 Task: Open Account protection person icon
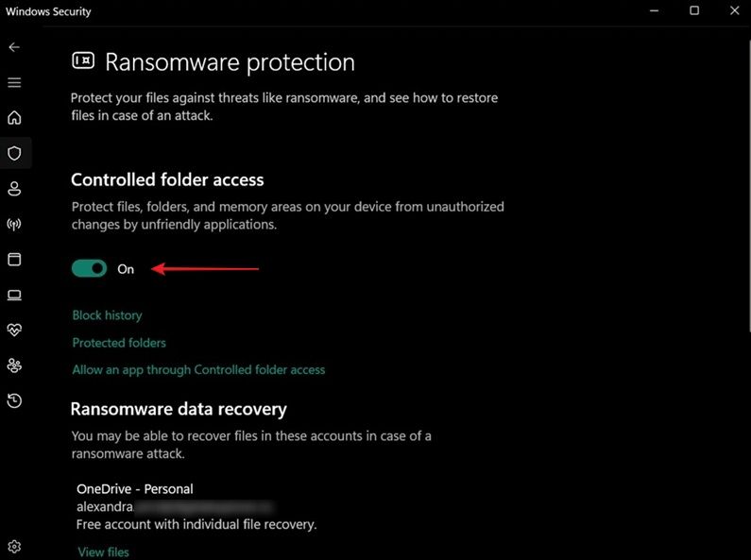14,189
